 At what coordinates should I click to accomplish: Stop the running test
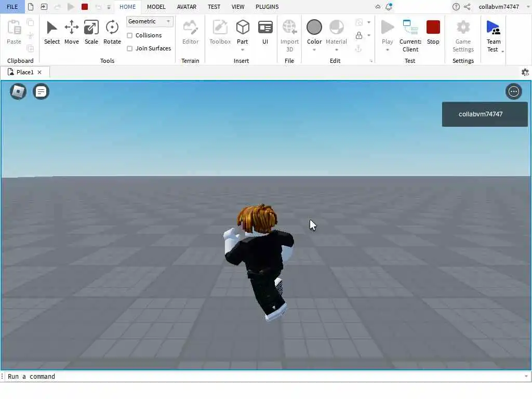[x=433, y=32]
